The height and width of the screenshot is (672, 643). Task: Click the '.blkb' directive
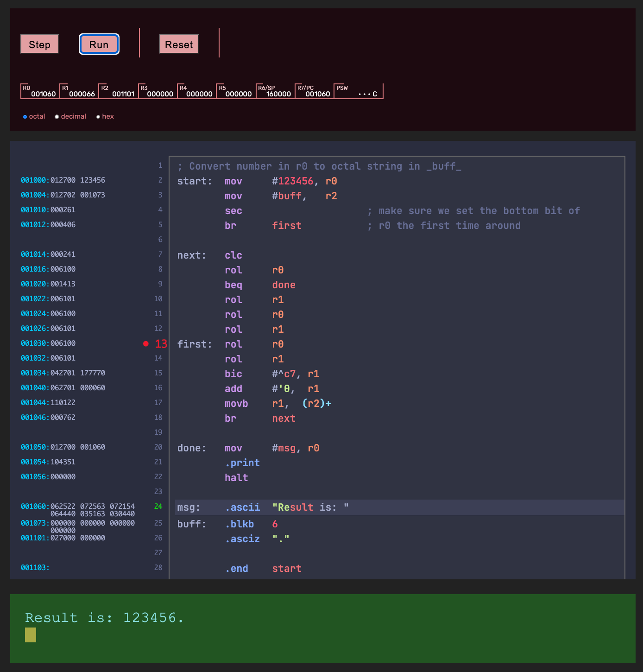coord(240,524)
